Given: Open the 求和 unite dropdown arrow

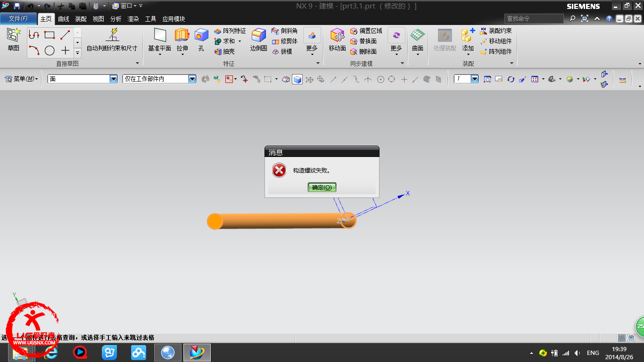Looking at the screenshot, I should (239, 41).
